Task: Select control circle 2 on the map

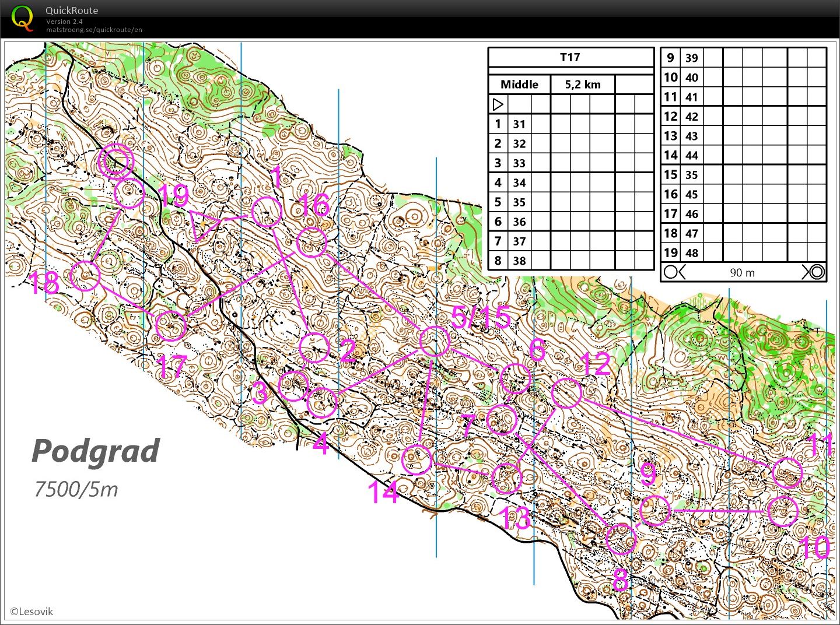Action: click(314, 347)
